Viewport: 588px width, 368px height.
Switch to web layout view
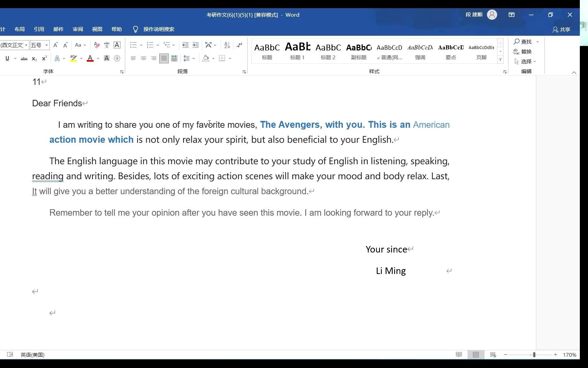(x=493, y=355)
